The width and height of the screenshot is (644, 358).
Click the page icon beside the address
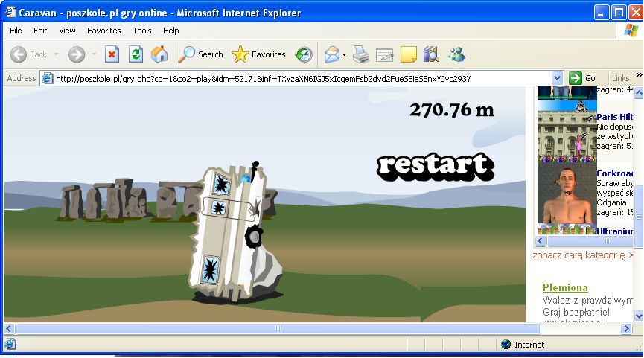(47, 78)
